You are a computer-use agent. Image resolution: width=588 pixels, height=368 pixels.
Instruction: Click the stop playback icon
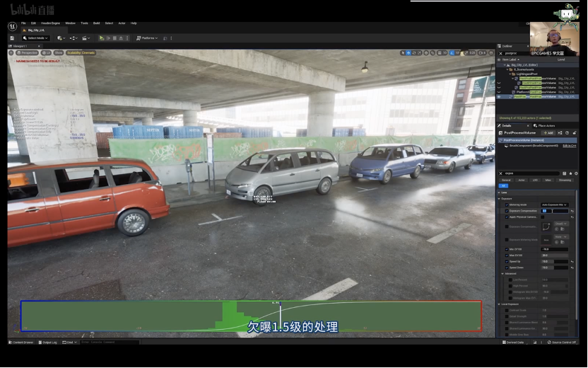(114, 38)
